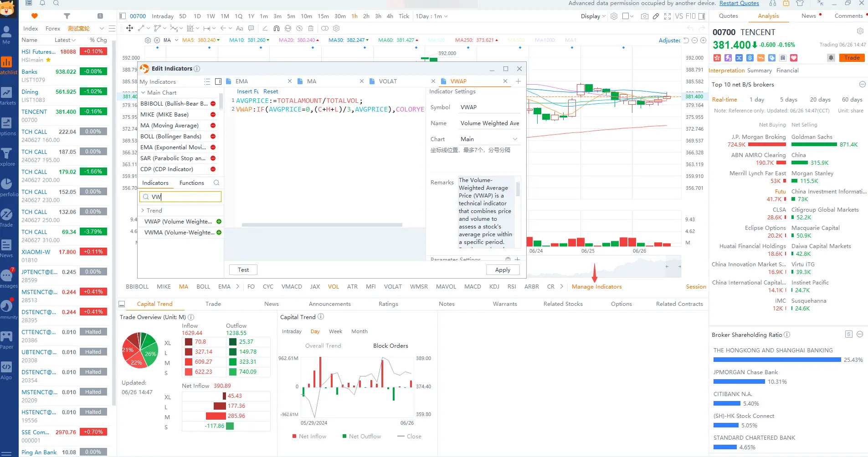Click the Test button
Viewport: 868px width, 457px height.
243,270
